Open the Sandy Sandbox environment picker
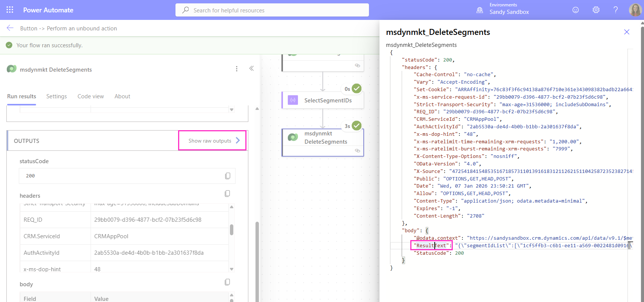644x302 pixels. pos(509,9)
